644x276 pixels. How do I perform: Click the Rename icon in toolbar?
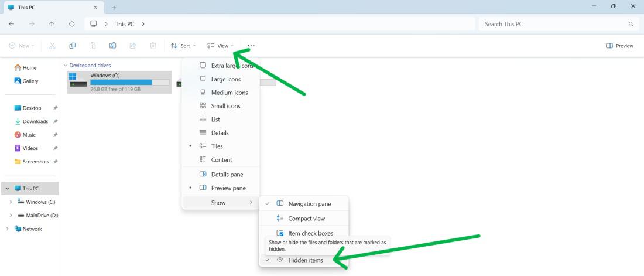pos(112,46)
